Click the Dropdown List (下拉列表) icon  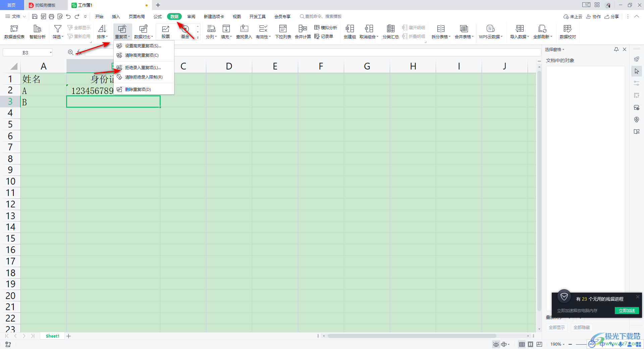pos(283,29)
